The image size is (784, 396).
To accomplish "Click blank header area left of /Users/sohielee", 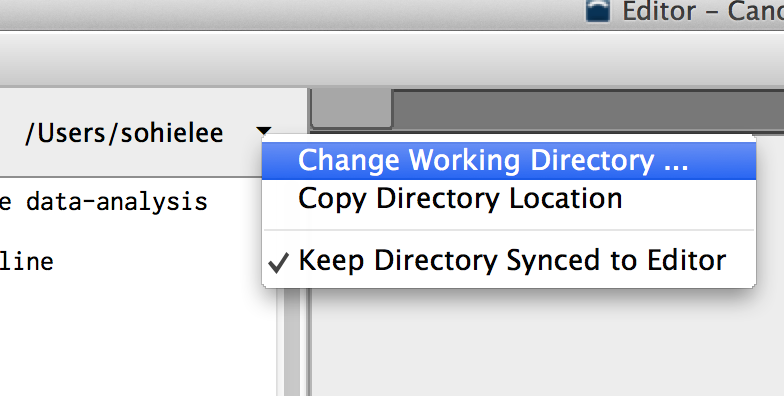I will point(11,133).
